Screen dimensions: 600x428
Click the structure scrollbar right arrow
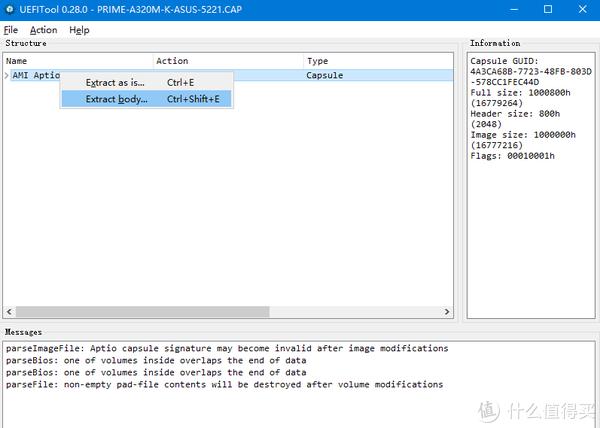(447, 312)
